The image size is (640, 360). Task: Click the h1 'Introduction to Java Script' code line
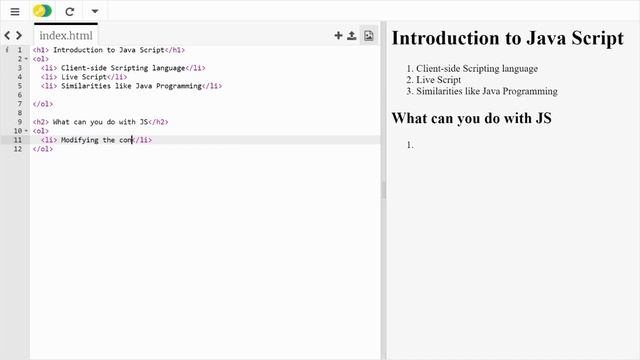coord(109,50)
